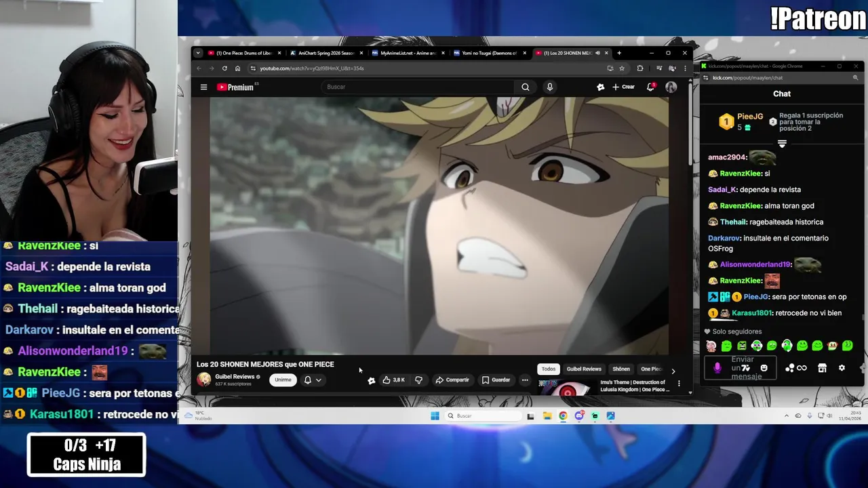Screen dimensions: 868x488
Task: Mute the playing YouTube tab speaker icon
Action: [597, 53]
